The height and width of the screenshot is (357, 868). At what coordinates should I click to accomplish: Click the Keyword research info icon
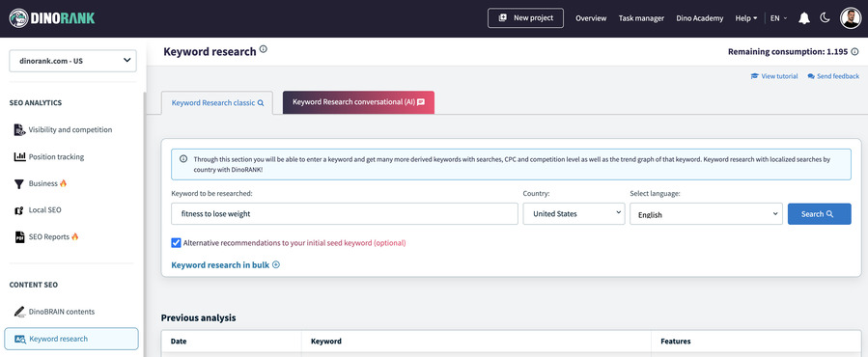263,48
